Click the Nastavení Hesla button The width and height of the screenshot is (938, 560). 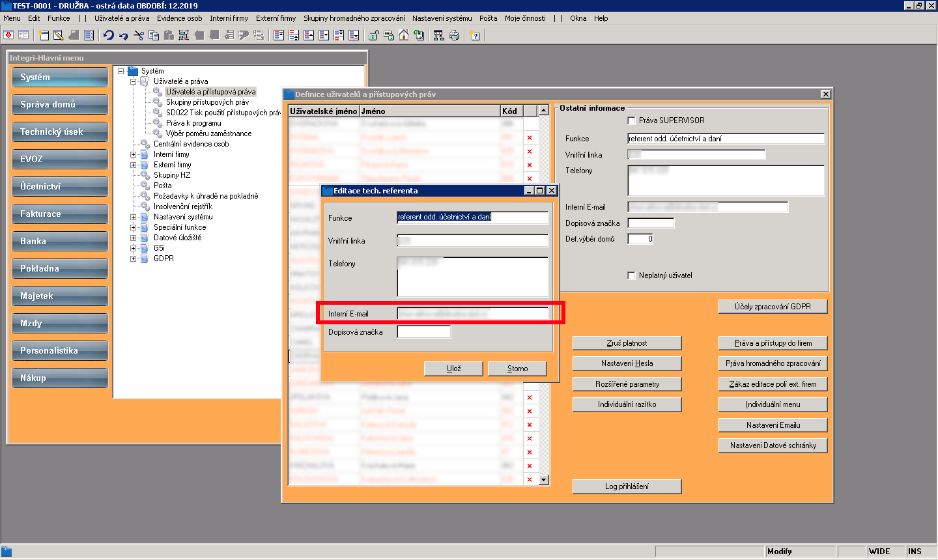tap(627, 363)
